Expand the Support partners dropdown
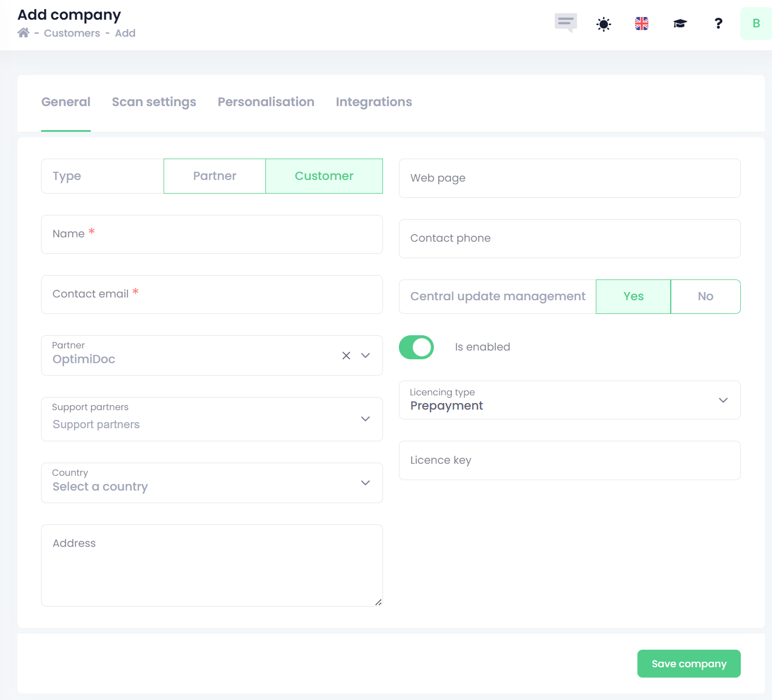Viewport: 772px width, 700px height. (365, 419)
